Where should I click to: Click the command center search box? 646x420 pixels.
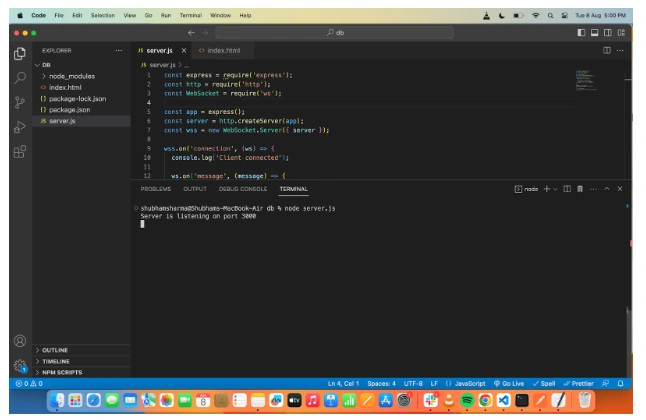coord(335,33)
